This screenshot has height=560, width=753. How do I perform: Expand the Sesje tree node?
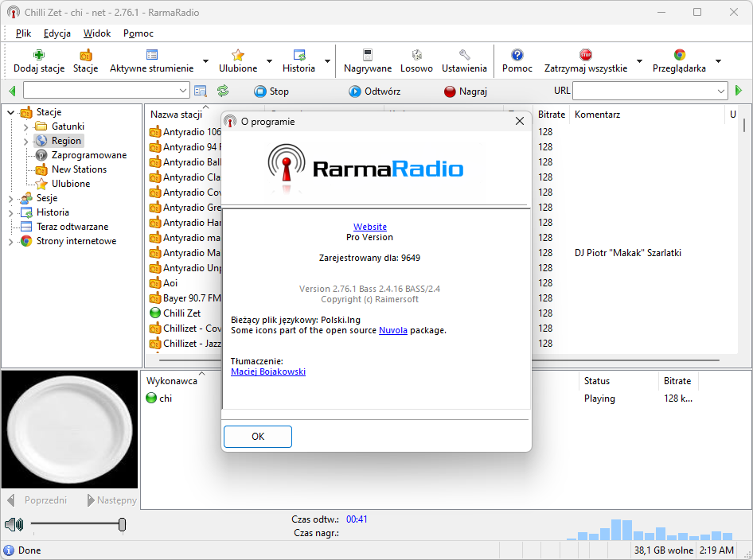click(11, 198)
